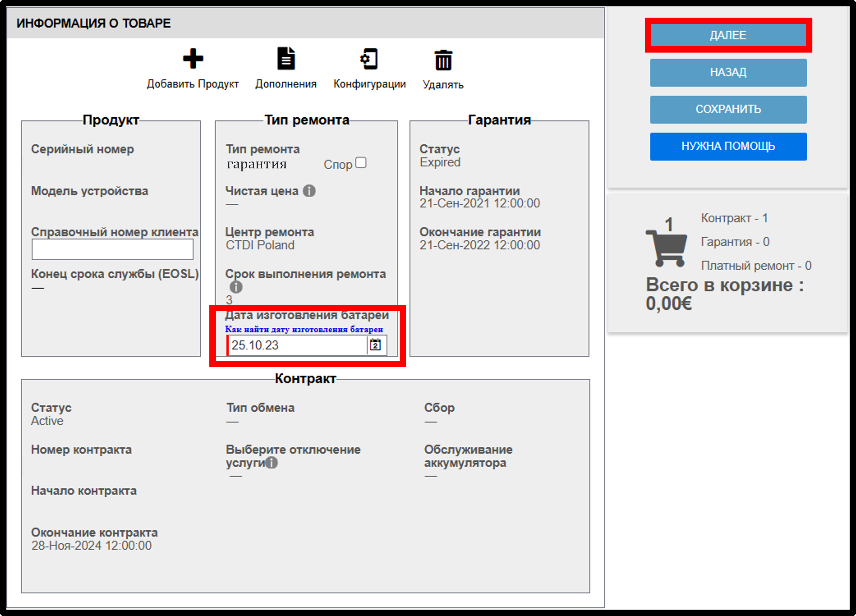Click the ИНФОРМАЦИЯ О ТОВАРЕ header
Viewport: 856px width, 616px height.
pos(93,23)
